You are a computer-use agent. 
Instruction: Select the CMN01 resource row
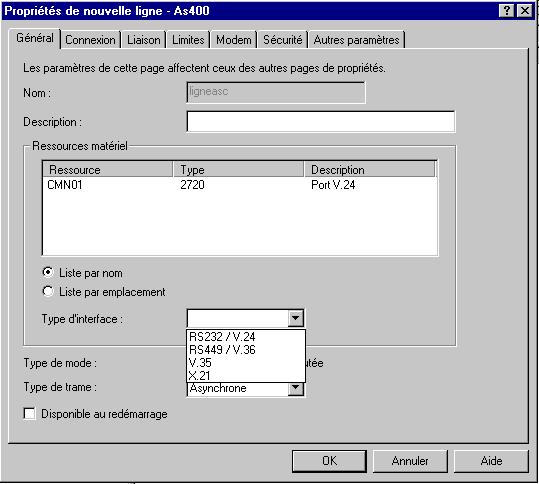(239, 185)
